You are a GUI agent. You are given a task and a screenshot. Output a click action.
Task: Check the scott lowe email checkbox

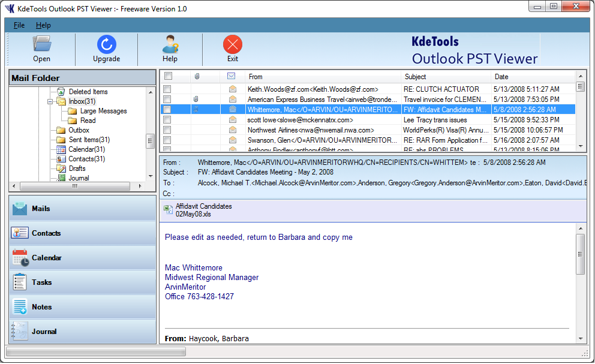(167, 119)
